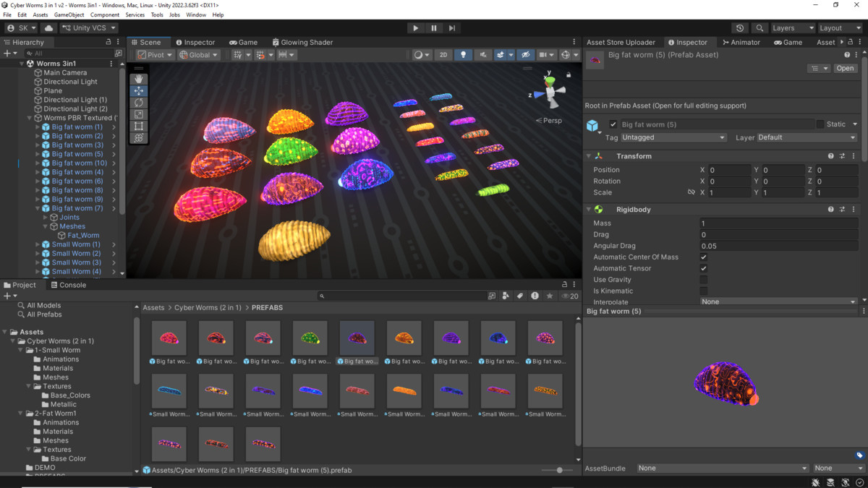Switch to the Animator tab
Screen dimensions: 868x488
tap(741, 43)
